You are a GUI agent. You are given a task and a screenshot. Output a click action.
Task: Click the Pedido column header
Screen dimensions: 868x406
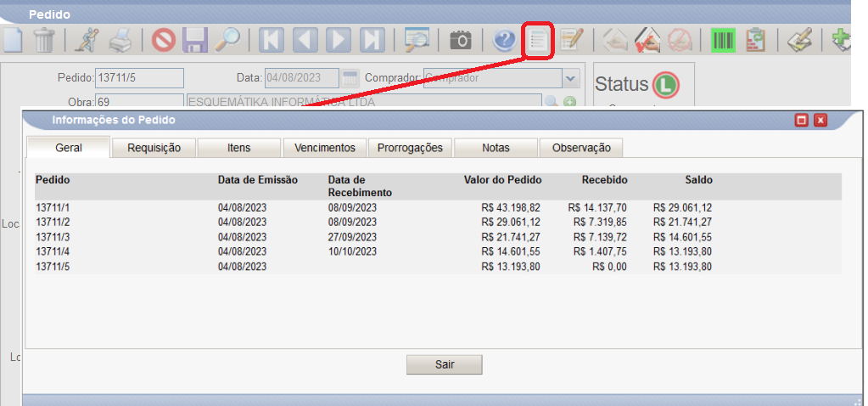click(53, 180)
